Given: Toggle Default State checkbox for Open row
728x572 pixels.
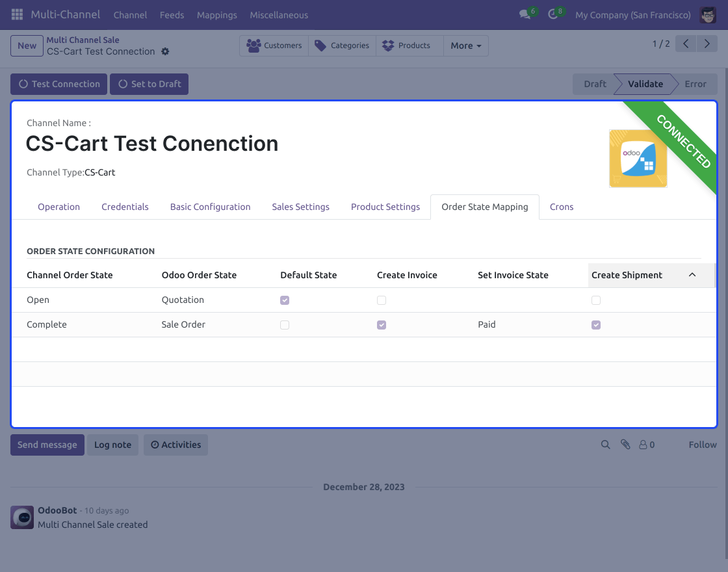Looking at the screenshot, I should (x=285, y=300).
